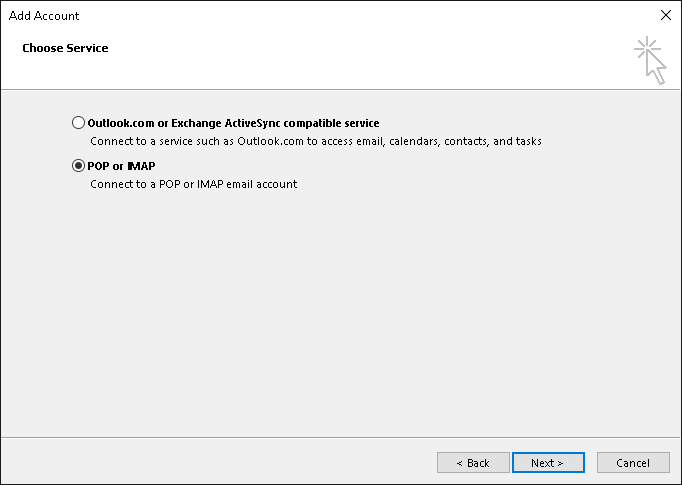Click the "Add Account" title bar text
Viewport: 682px width, 485px height.
(44, 16)
